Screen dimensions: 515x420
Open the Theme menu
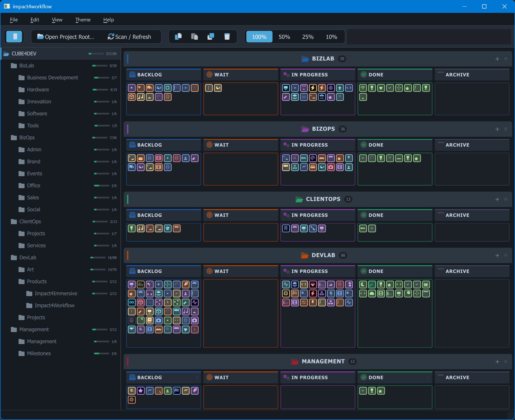83,20
